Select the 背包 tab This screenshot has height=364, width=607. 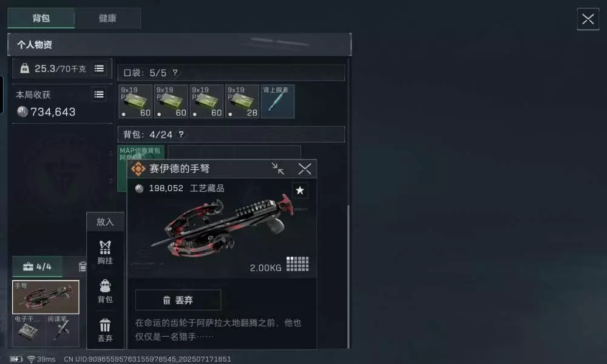[41, 18]
